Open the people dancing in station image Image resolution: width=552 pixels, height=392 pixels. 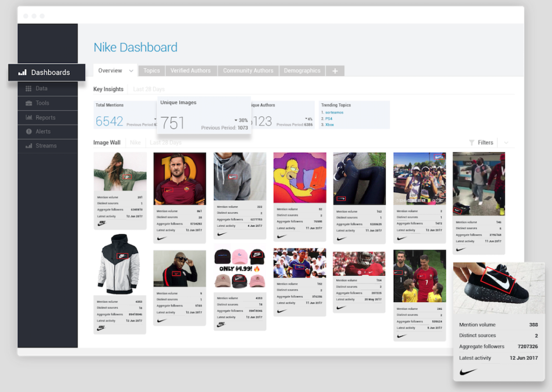click(479, 184)
